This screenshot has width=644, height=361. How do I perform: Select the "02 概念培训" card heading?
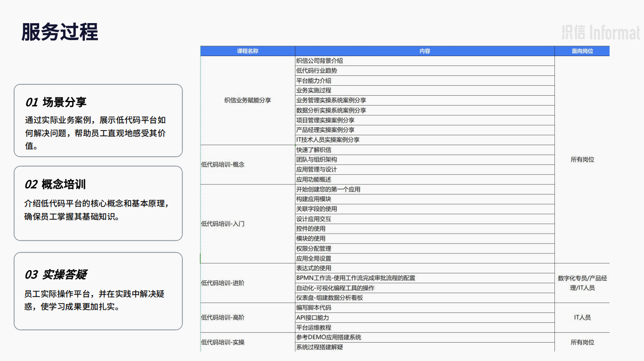click(55, 184)
